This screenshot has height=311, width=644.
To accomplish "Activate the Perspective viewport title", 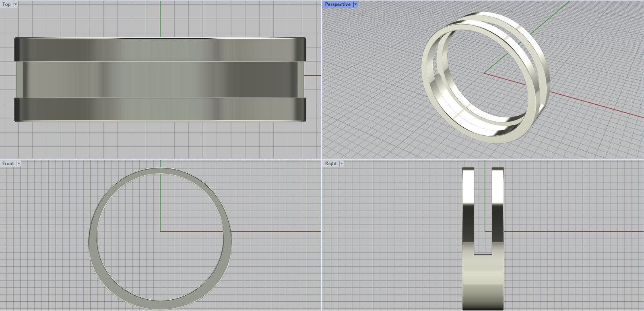I will pos(337,4).
